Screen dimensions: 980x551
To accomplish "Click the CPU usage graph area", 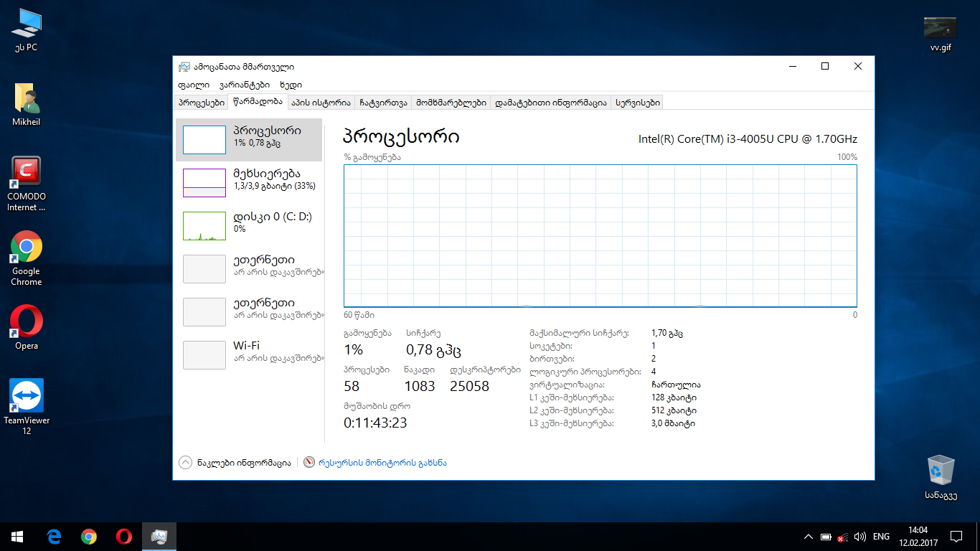I will click(600, 236).
